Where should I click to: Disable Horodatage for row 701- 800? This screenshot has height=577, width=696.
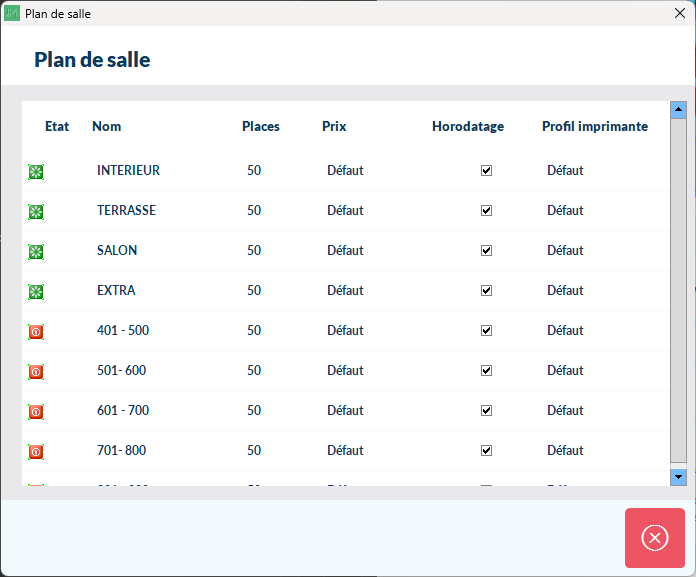click(486, 450)
